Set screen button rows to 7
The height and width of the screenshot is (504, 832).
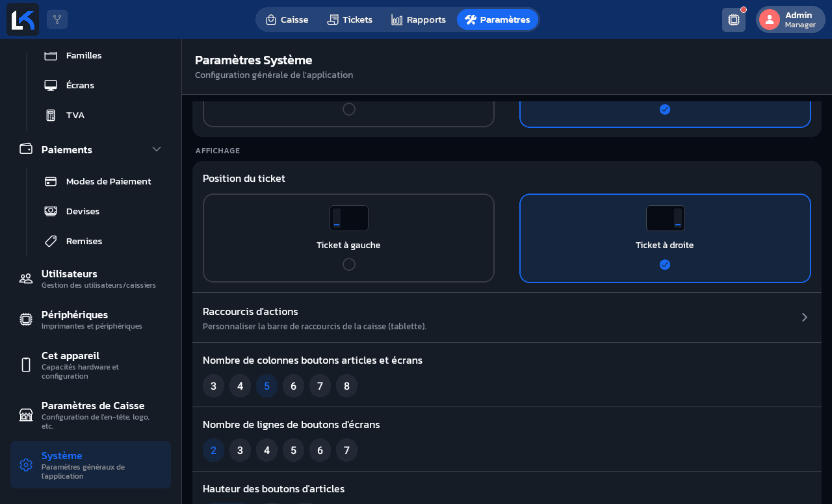(346, 450)
